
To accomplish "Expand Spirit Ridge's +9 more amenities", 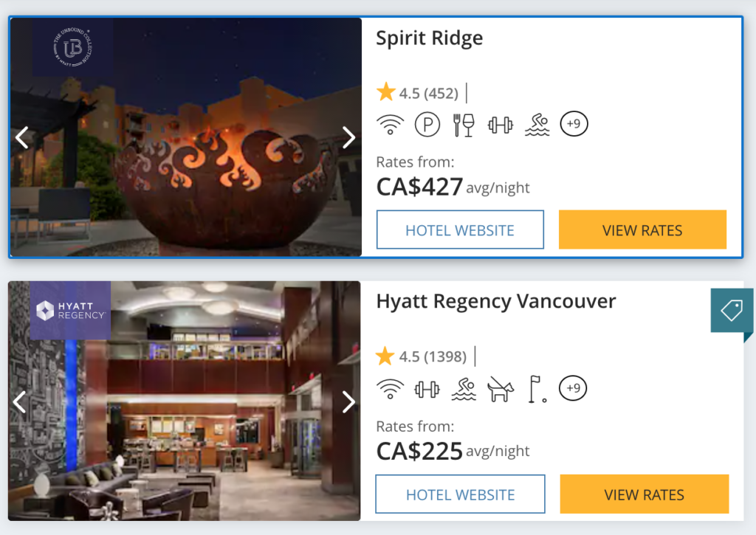I will point(574,124).
